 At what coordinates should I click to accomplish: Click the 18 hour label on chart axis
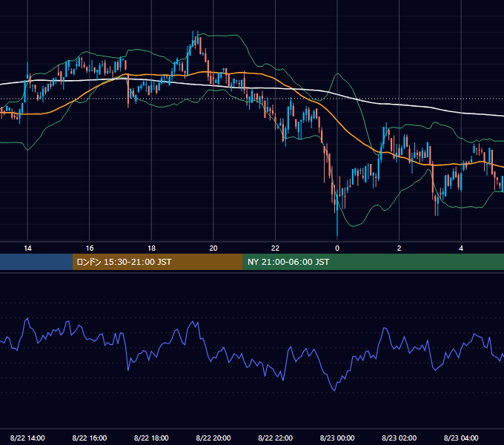coord(151,248)
